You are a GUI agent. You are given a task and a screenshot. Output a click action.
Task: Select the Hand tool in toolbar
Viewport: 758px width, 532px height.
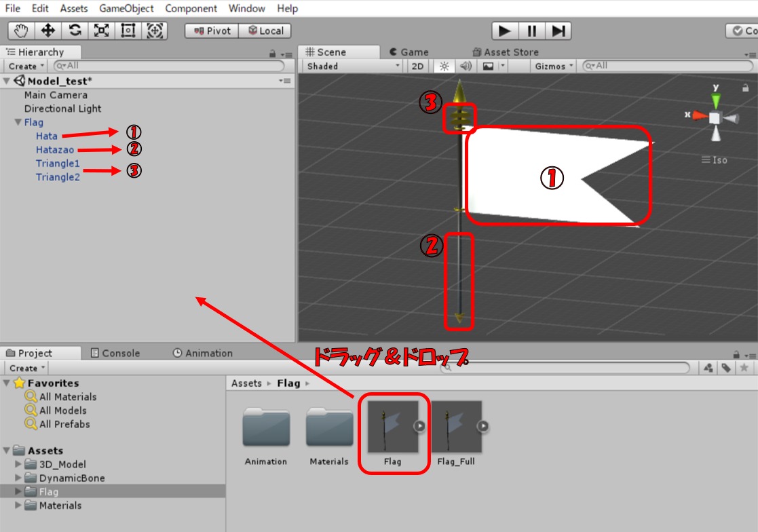(21, 31)
